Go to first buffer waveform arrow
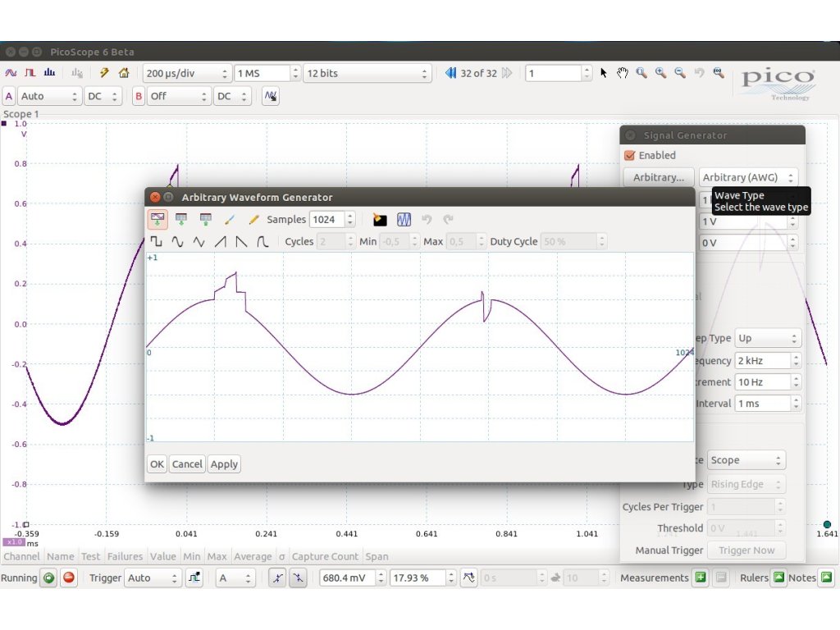This screenshot has height=630, width=840. click(x=450, y=73)
